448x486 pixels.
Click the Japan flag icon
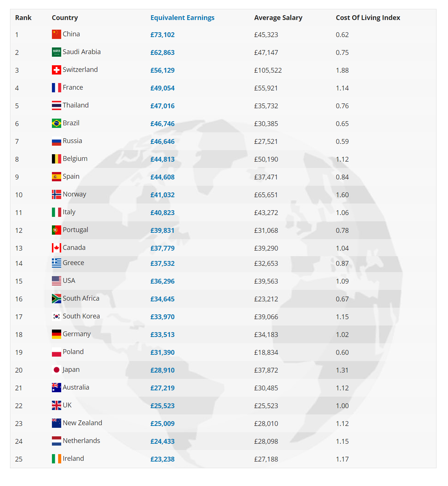point(56,370)
